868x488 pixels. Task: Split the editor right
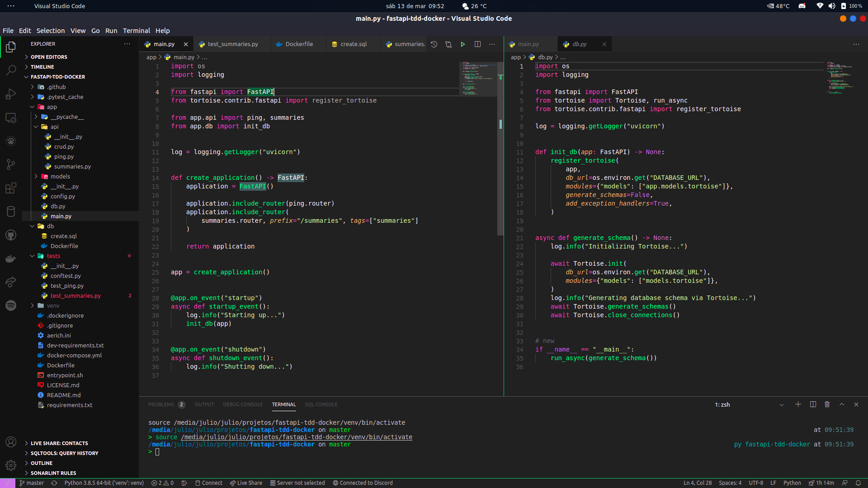477,44
